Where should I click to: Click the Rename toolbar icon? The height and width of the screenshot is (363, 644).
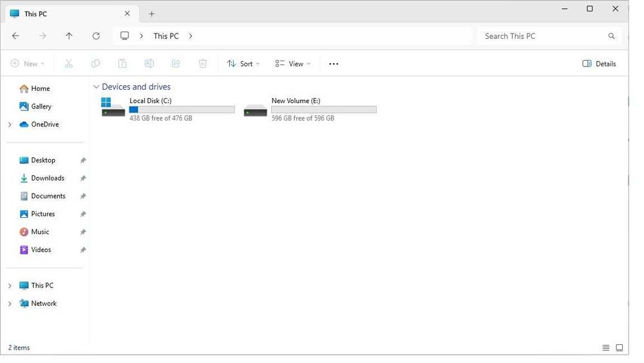click(x=149, y=63)
